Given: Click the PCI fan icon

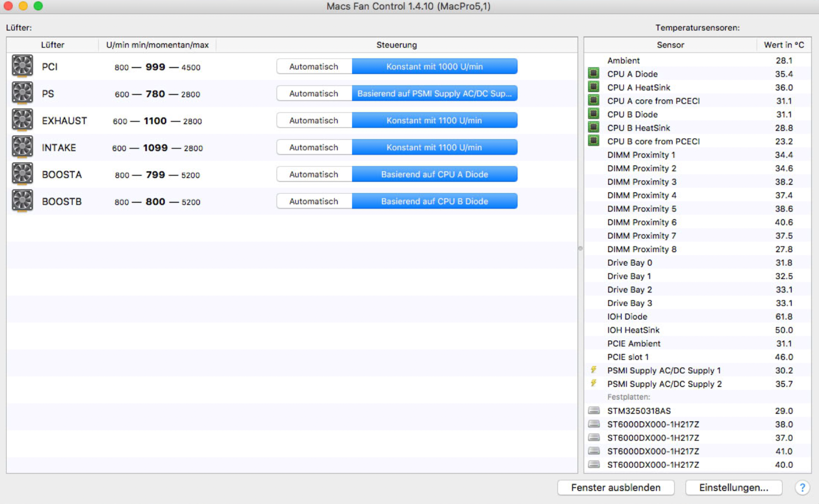Looking at the screenshot, I should tap(22, 66).
